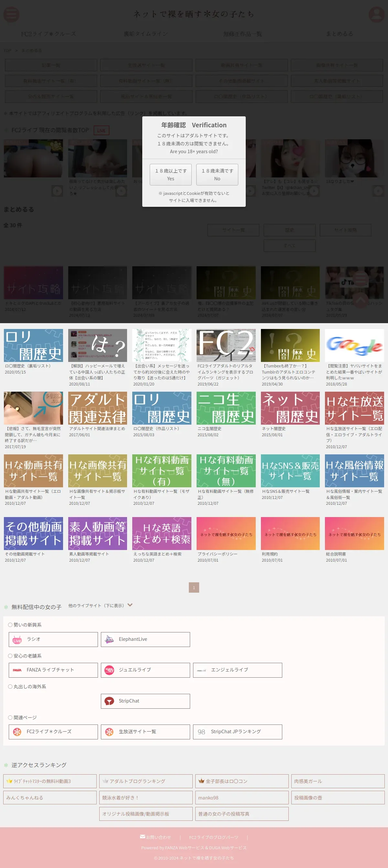Open 普通の女の子の投稿写真 link
Screen dimensions: 388x868
tap(242, 814)
